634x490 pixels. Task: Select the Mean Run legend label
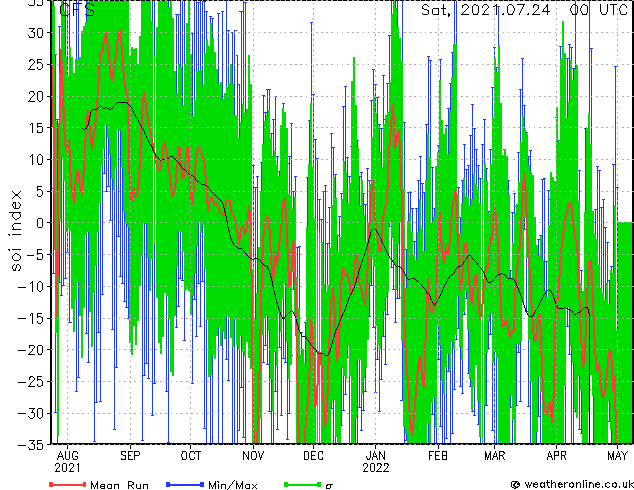pyautogui.click(x=119, y=485)
